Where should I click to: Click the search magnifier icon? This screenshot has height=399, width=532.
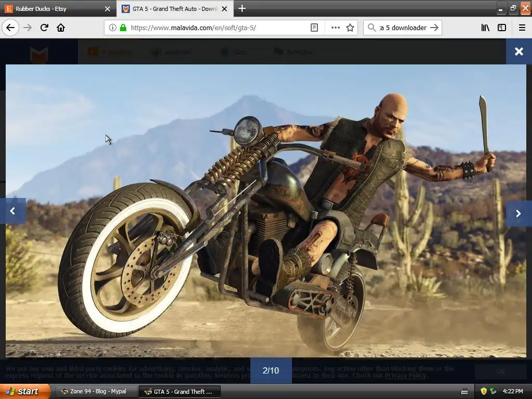(371, 28)
